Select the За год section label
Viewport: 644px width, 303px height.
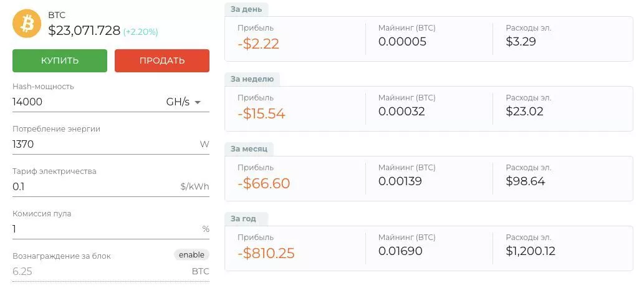pos(244,218)
